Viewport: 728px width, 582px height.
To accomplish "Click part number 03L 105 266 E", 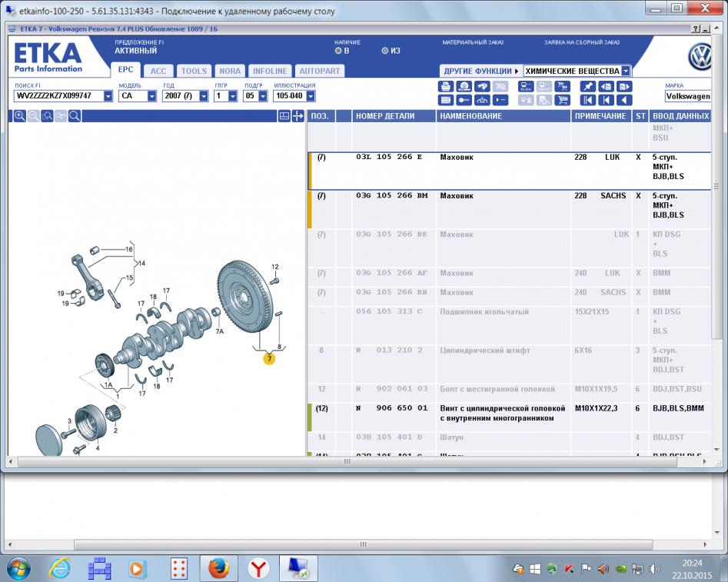I will point(389,157).
